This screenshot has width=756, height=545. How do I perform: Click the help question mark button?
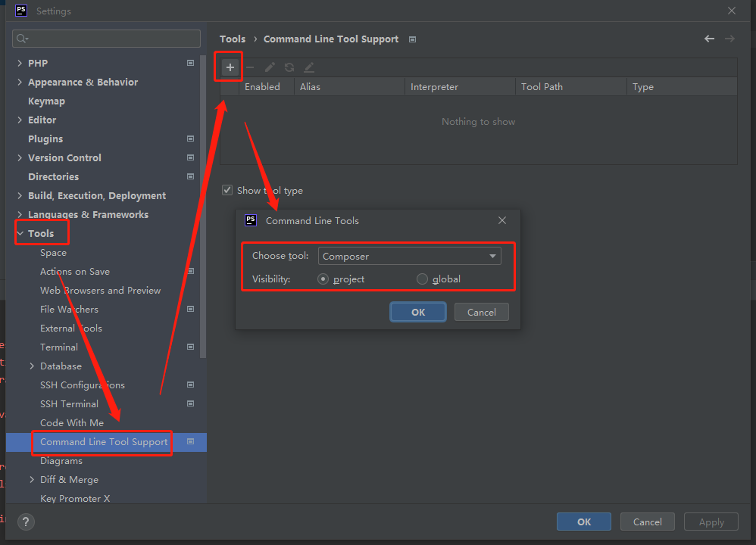click(26, 522)
